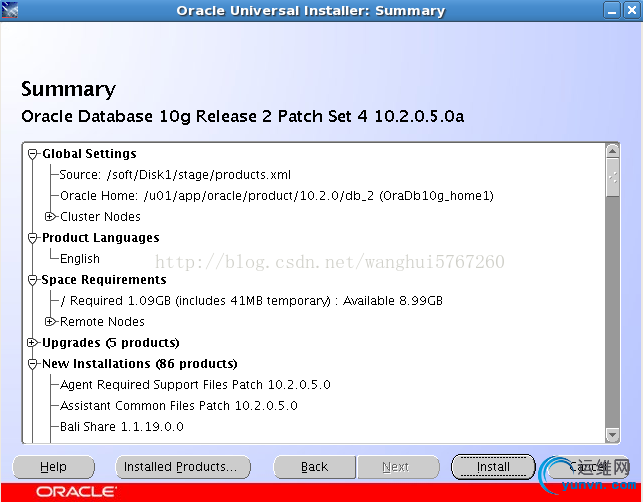643x502 pixels.
Task: Select the English language row
Action: pyautogui.click(x=80, y=259)
